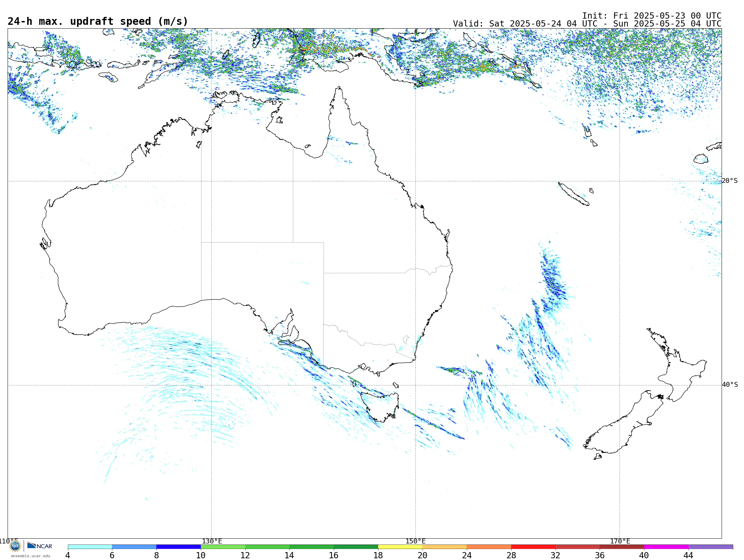Choose the yellow 18–20 m/s swatch
This screenshot has height=560, width=744.
tap(400, 547)
